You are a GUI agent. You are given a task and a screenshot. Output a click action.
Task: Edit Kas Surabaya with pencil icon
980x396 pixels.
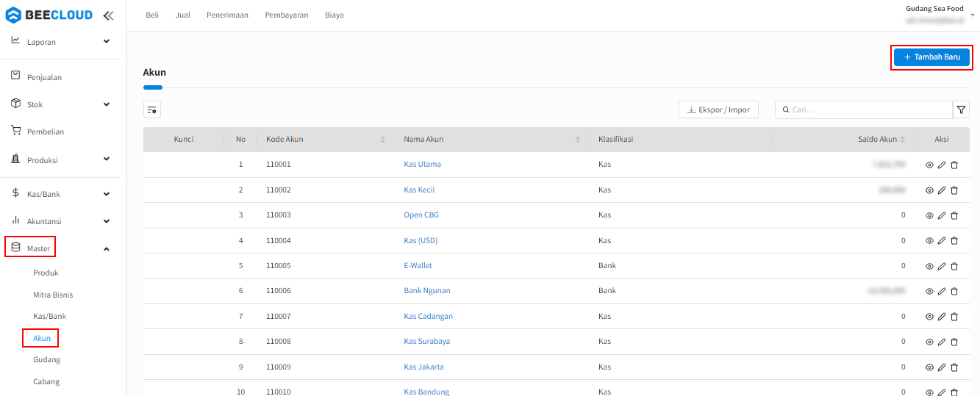[x=942, y=342]
